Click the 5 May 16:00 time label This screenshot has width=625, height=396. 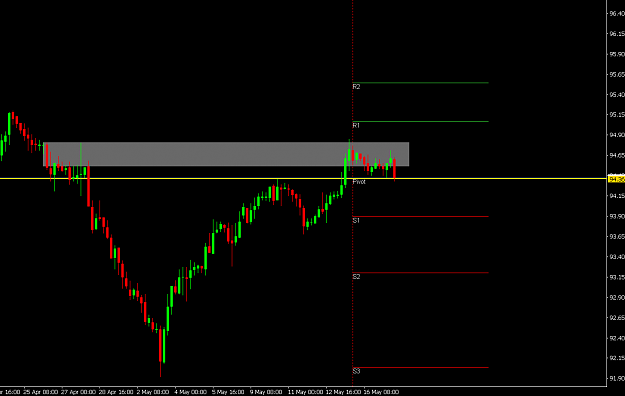point(228,392)
